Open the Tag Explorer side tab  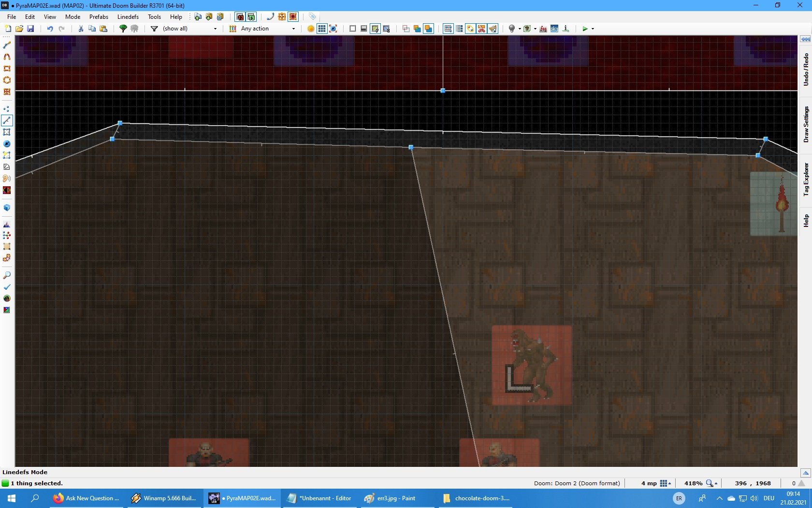806,179
